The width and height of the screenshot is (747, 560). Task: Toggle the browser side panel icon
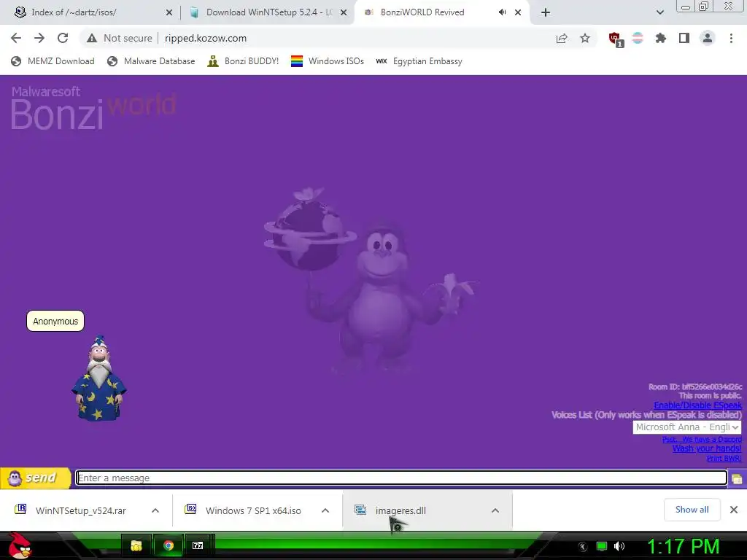tap(684, 38)
